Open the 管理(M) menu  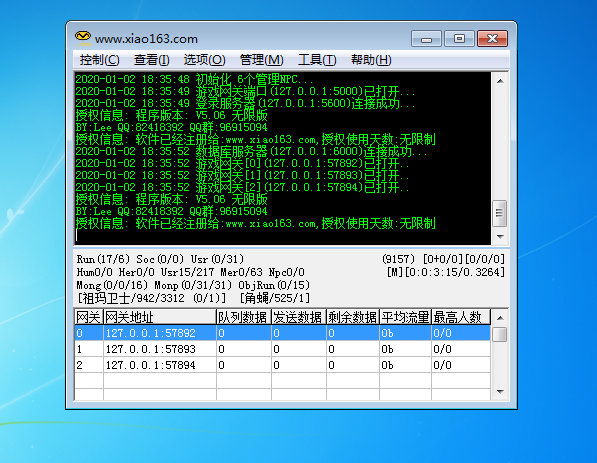[x=262, y=60]
